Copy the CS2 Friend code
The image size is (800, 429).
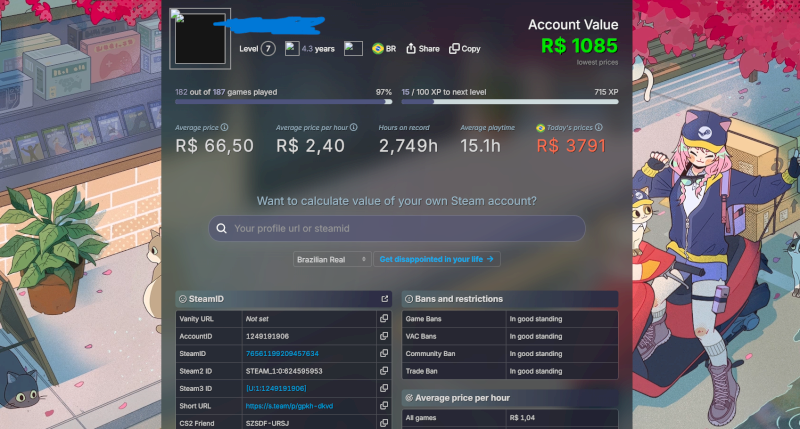click(x=384, y=423)
